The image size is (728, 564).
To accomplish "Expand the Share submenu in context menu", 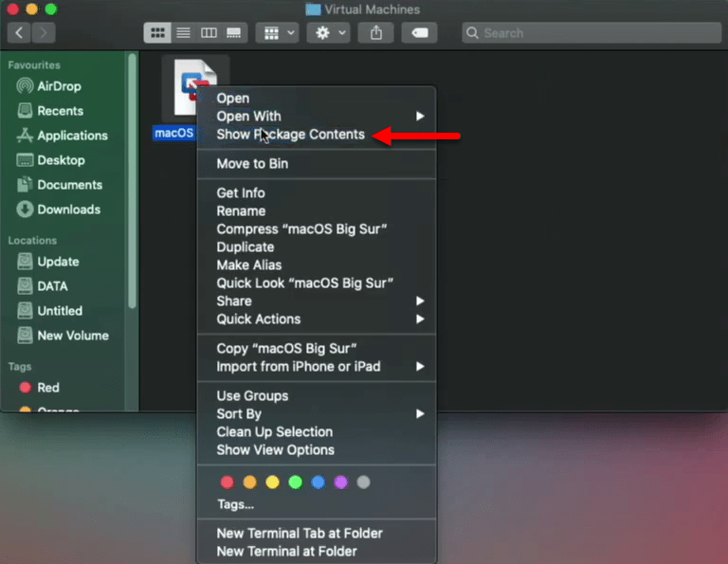I will (317, 301).
